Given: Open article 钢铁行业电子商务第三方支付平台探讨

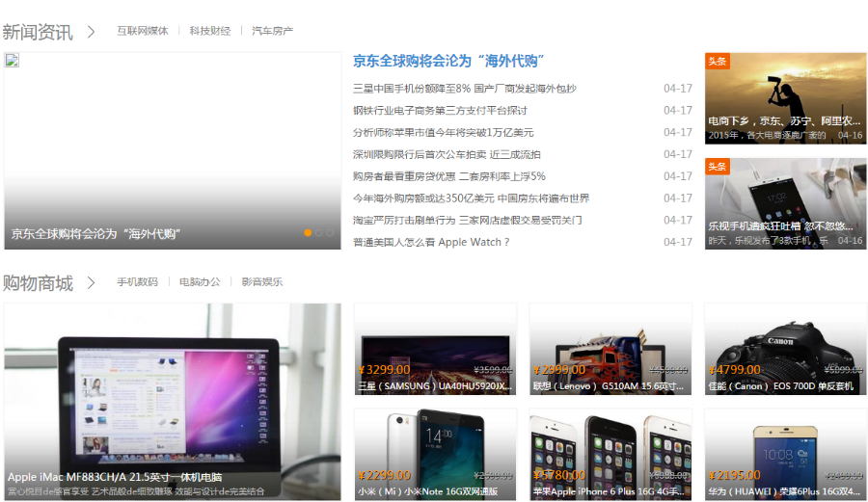Looking at the screenshot, I should pos(440,111).
